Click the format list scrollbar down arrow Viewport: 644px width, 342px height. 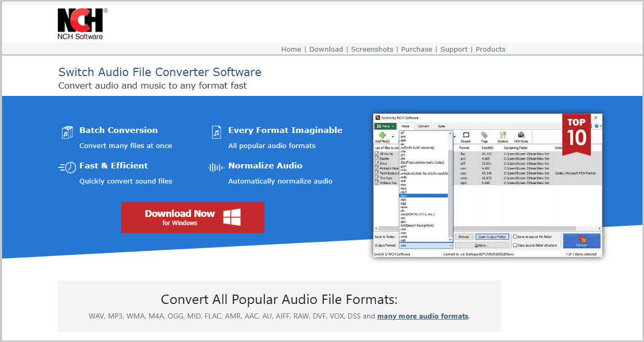point(450,239)
